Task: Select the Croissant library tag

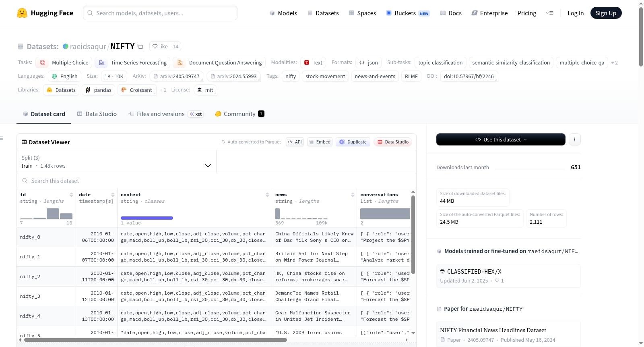Action: 137,90
